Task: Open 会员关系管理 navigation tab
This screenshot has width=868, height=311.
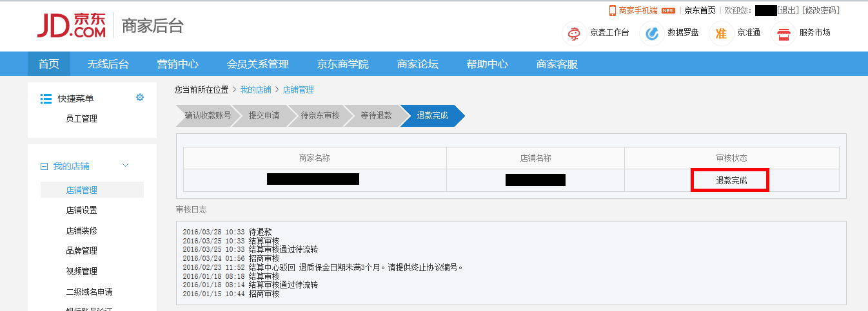Action: click(258, 64)
